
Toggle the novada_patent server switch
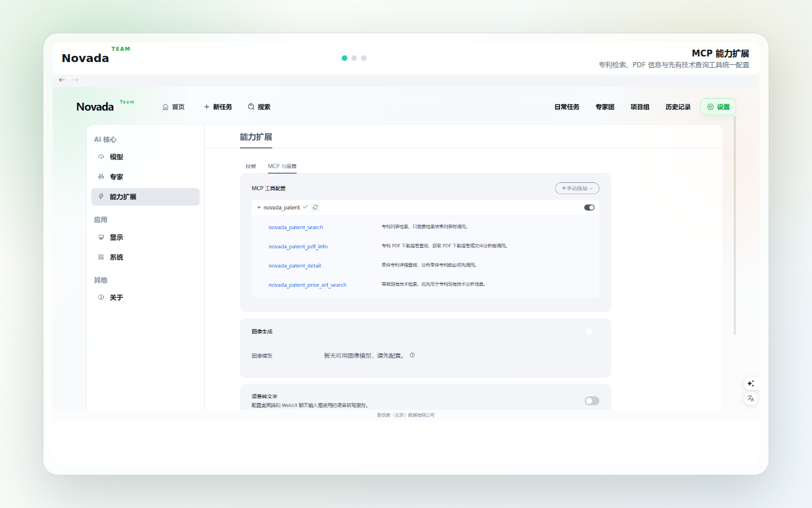click(x=589, y=207)
